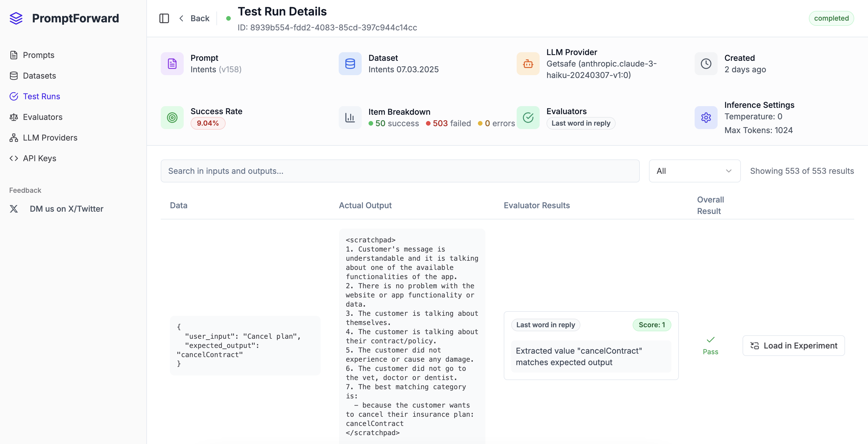Open API Keys via the code brackets icon
The height and width of the screenshot is (444, 868).
pyautogui.click(x=14, y=158)
